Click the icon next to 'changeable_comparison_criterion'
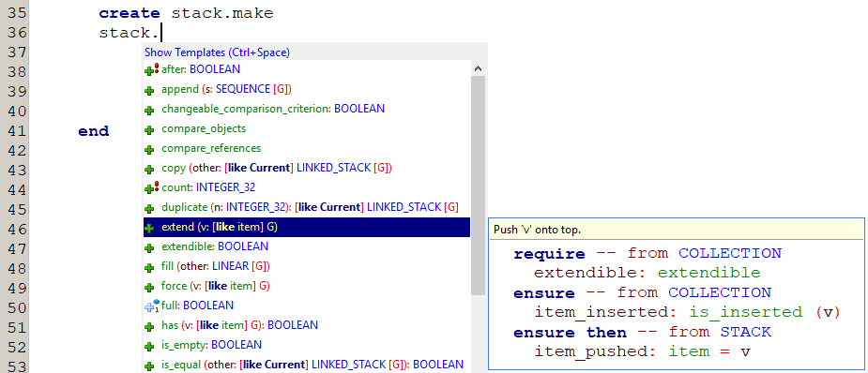 (x=149, y=111)
